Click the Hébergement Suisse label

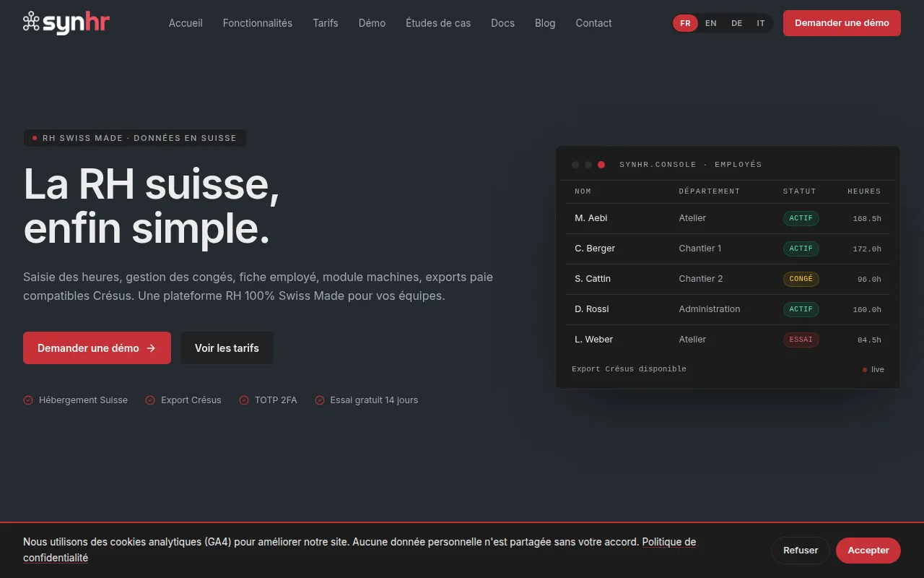(x=83, y=400)
